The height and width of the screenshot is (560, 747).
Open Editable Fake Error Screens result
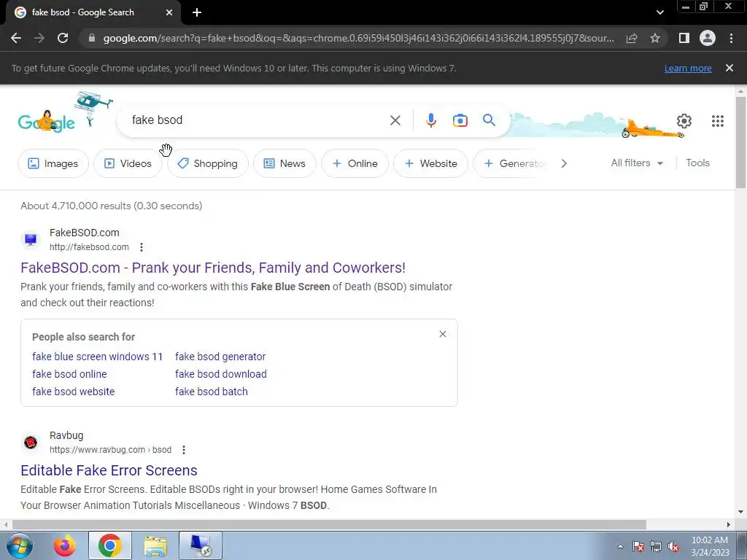(109, 470)
